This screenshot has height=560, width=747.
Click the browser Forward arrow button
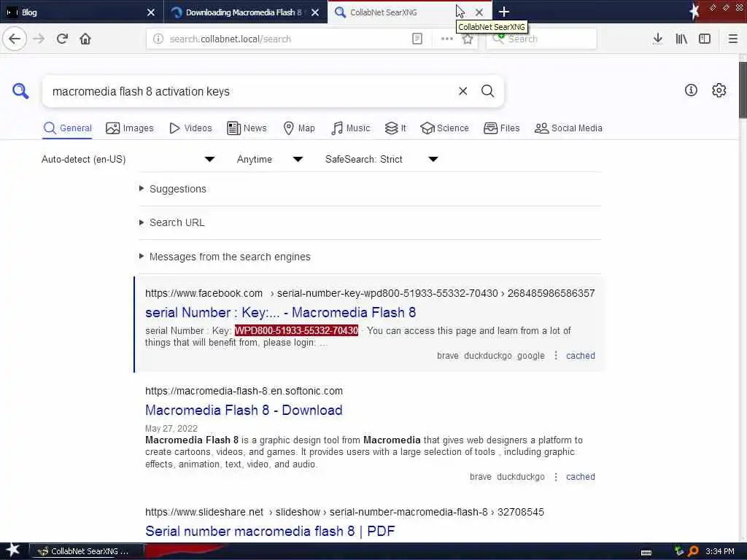39,39
